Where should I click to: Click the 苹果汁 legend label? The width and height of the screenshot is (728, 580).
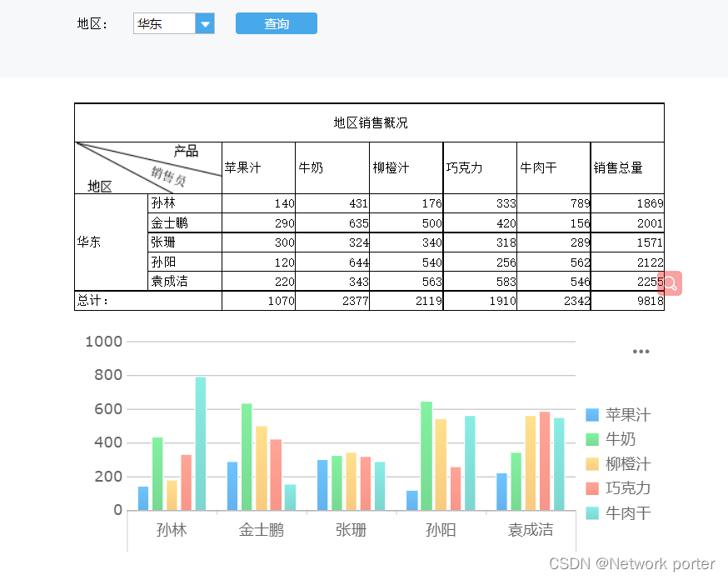628,415
